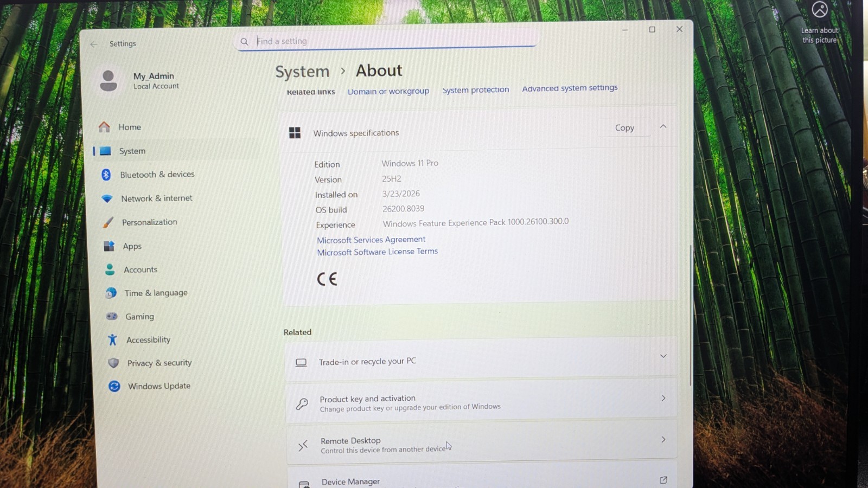
Task: Click the Trade-in laptop icon
Action: tap(301, 362)
